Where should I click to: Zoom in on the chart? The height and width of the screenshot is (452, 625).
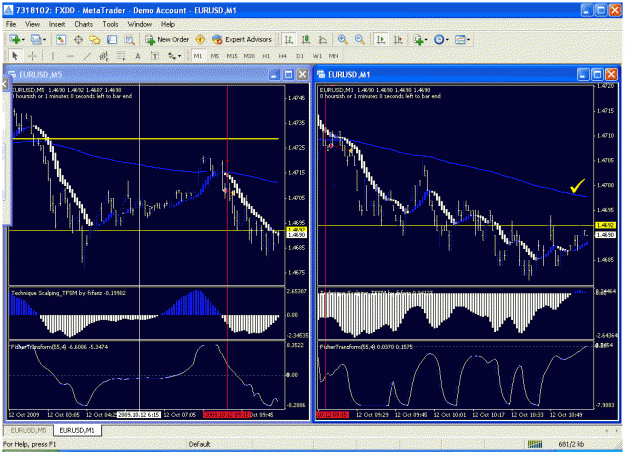click(342, 39)
